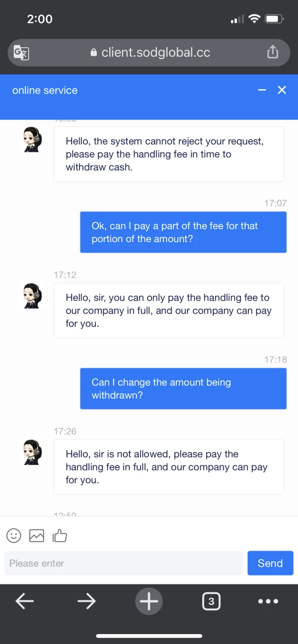Minimize the online service chat window
Viewport: 298px width, 644px height.
tap(262, 90)
